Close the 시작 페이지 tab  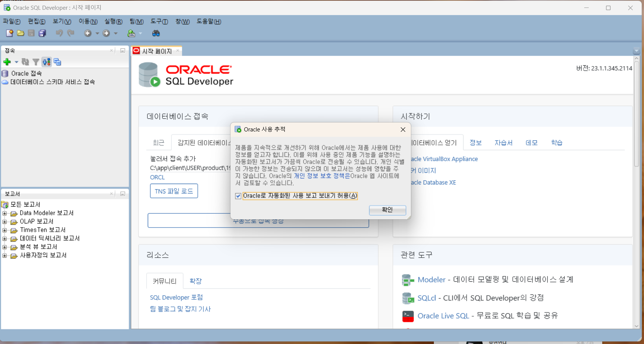[178, 51]
